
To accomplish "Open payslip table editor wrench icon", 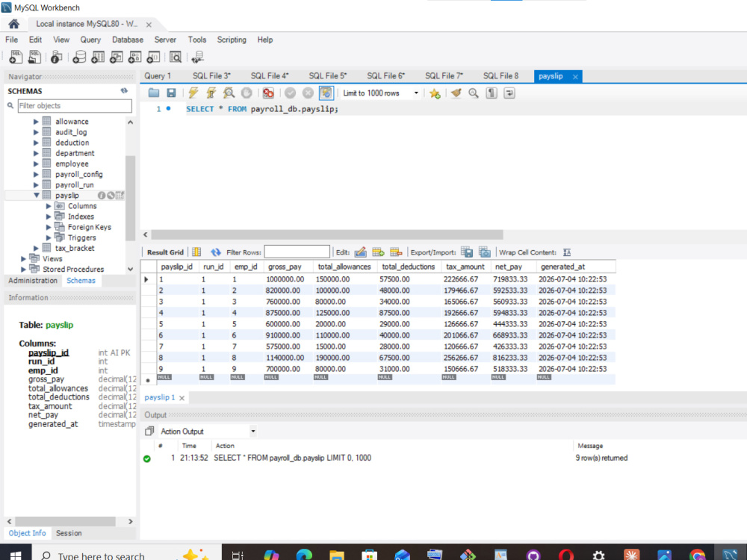I will (111, 195).
